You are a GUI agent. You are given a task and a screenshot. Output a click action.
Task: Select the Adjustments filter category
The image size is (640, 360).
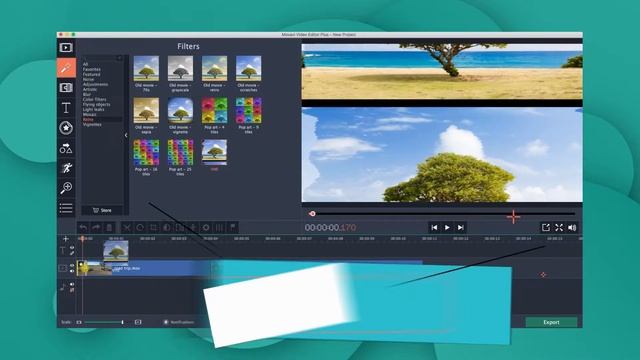click(96, 84)
